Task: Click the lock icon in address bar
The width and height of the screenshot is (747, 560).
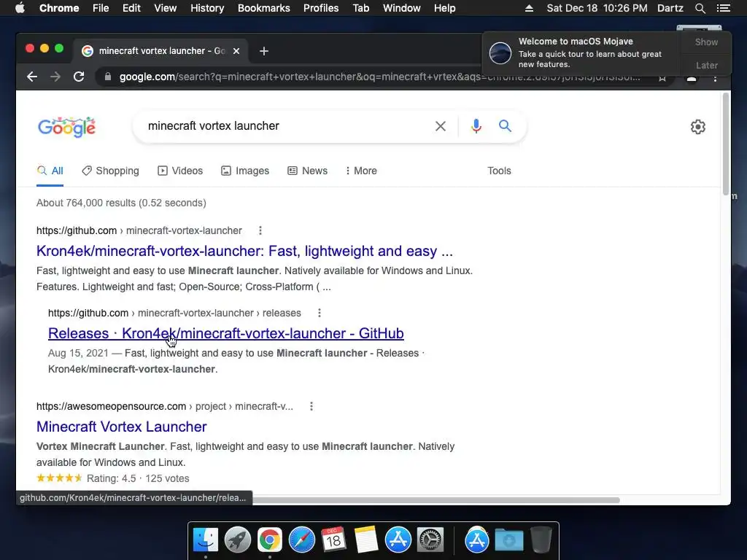Action: point(108,77)
